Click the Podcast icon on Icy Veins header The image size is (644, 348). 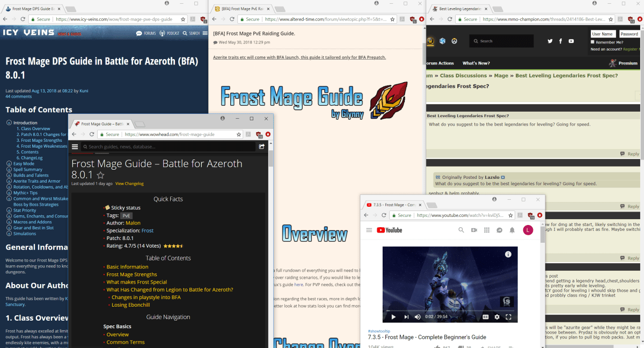[162, 33]
